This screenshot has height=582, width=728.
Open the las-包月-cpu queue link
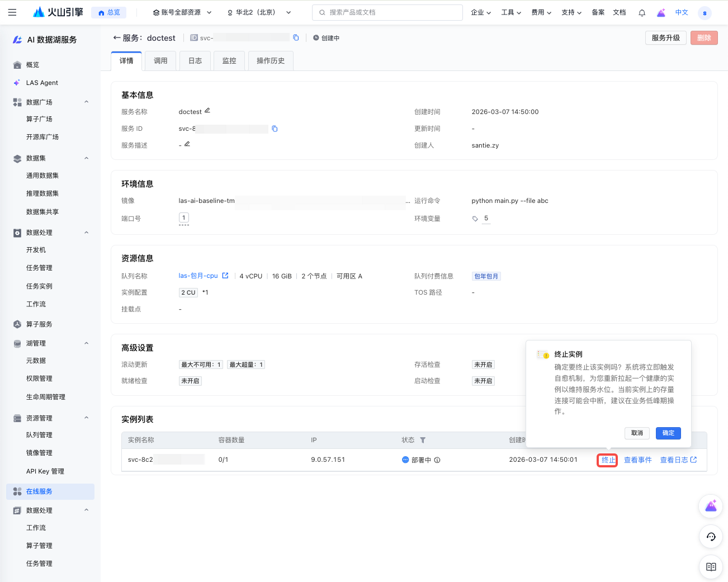click(x=198, y=276)
